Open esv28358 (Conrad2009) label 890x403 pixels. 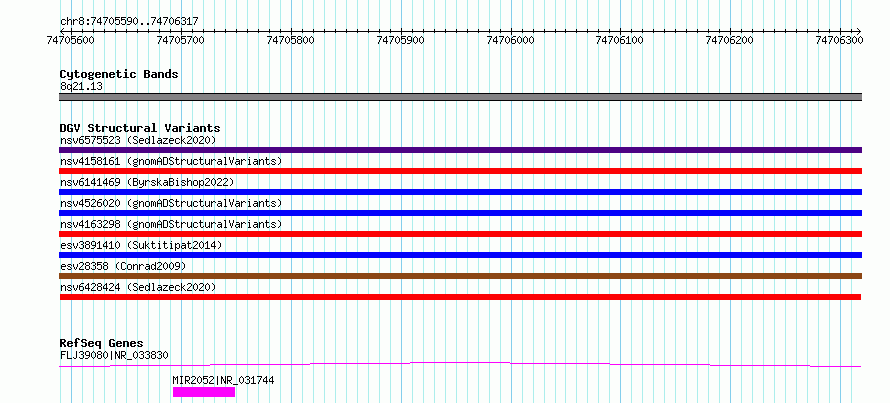coord(123,266)
